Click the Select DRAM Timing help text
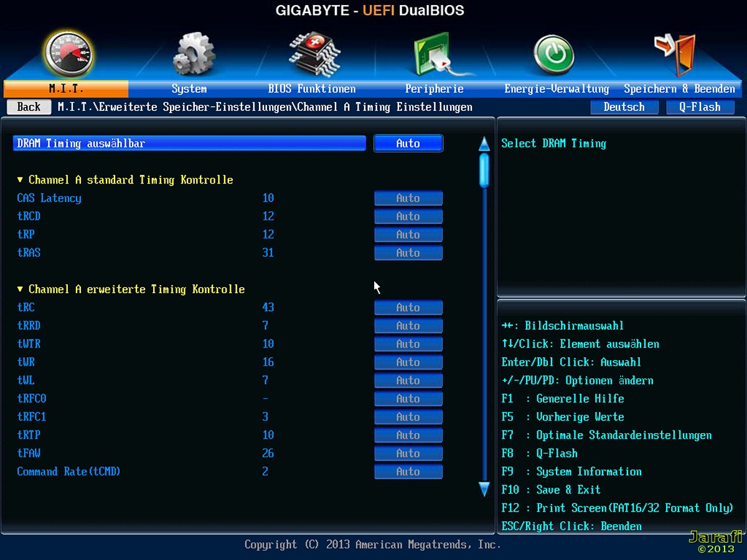 [553, 143]
